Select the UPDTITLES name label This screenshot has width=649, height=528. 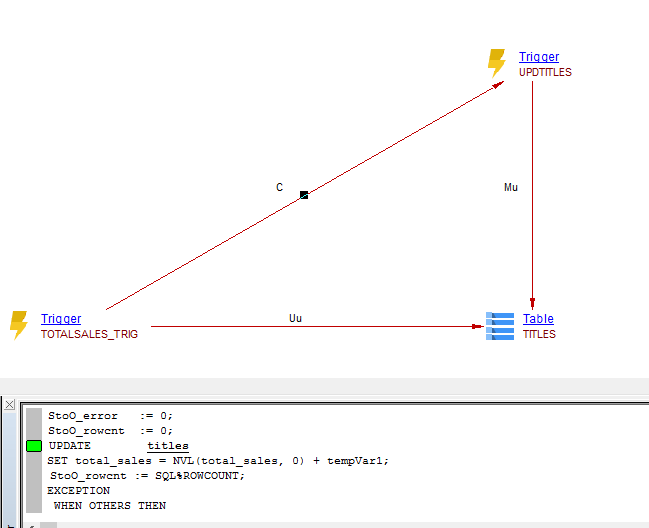(545, 73)
